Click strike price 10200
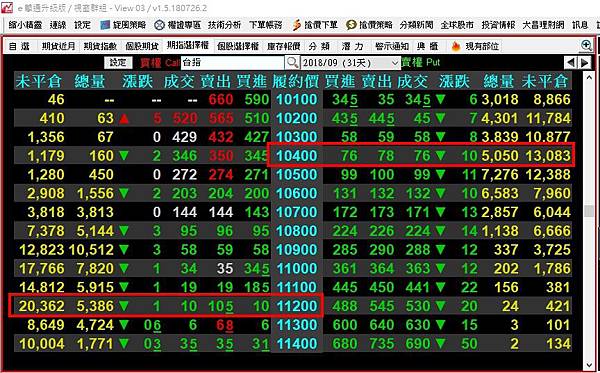Viewport: 600px width, 373px height. (x=297, y=118)
